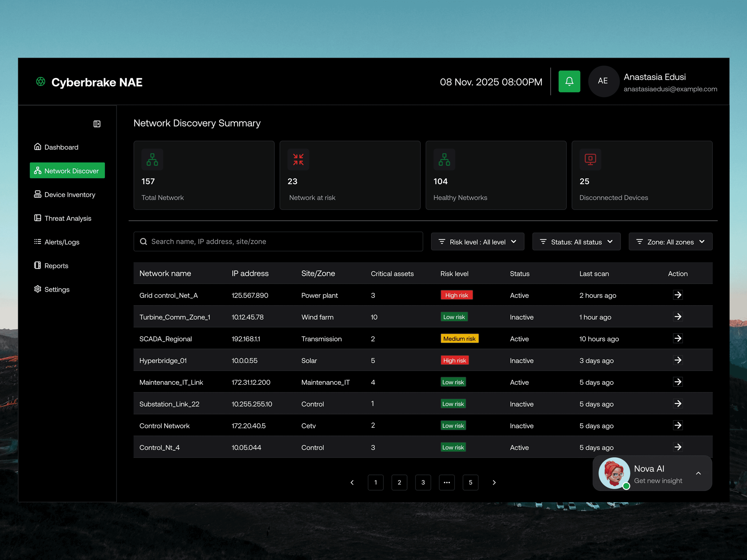Go to next page with the right chevron
Viewport: 747px width, 560px height.
(494, 482)
